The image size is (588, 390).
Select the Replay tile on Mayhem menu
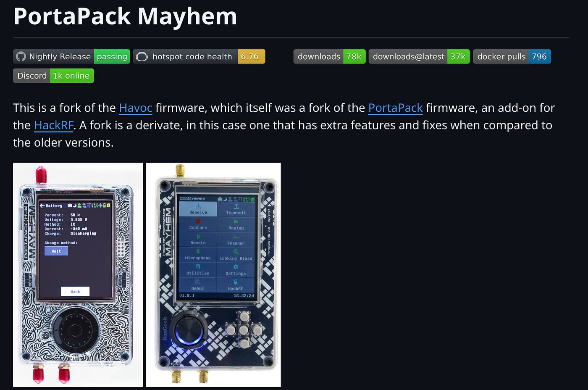[x=236, y=224]
